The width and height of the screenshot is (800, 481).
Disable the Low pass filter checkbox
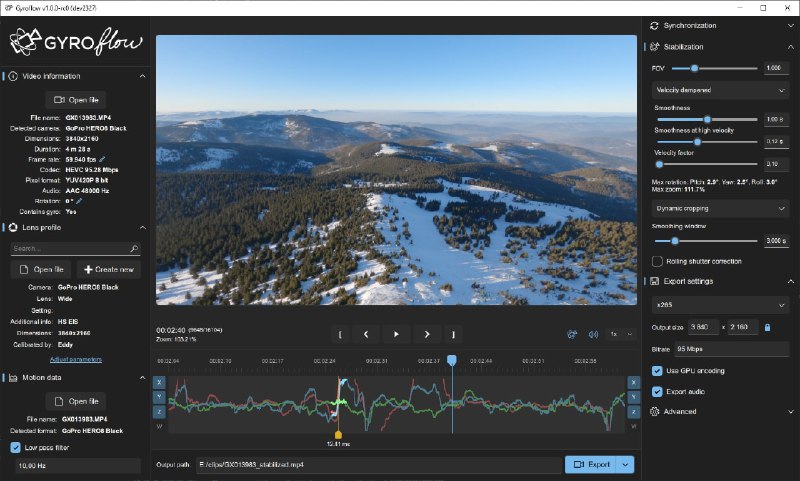point(15,447)
